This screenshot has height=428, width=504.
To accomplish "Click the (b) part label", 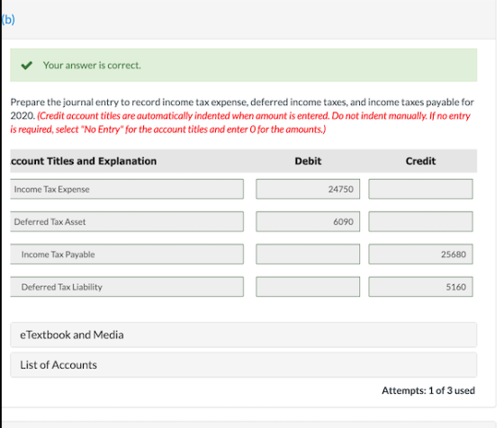I will (8, 20).
